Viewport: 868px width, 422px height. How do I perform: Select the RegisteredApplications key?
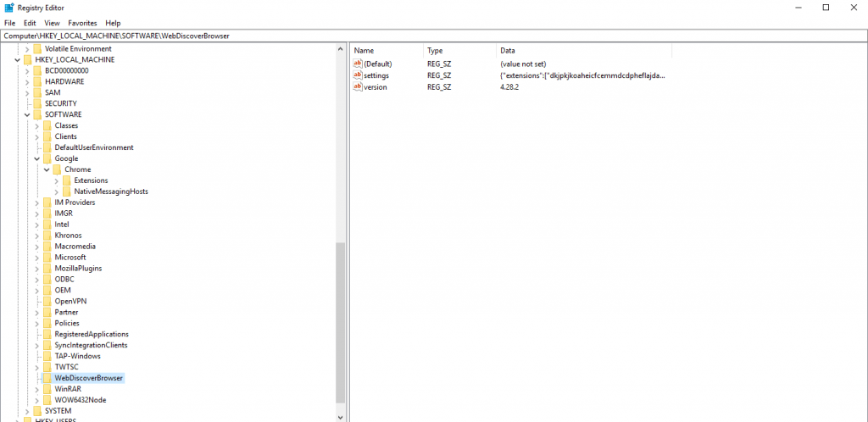(92, 334)
